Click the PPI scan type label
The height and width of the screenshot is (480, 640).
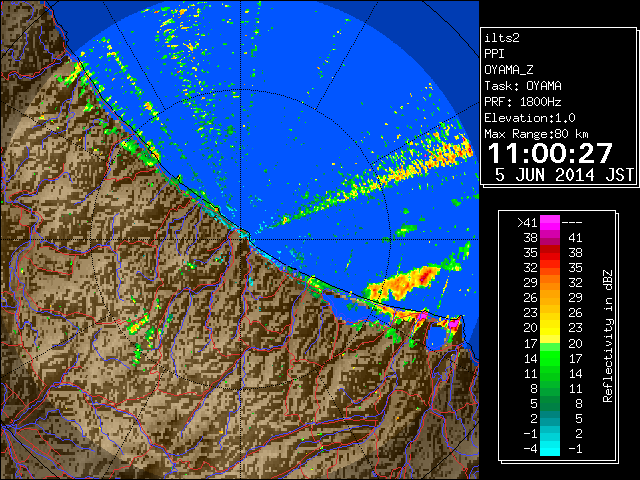tap(494, 54)
